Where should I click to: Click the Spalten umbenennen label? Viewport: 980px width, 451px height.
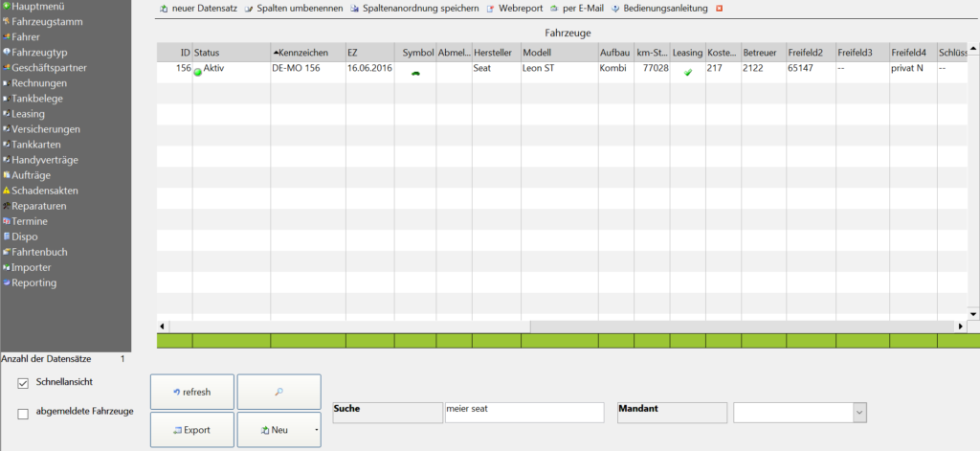coord(300,10)
